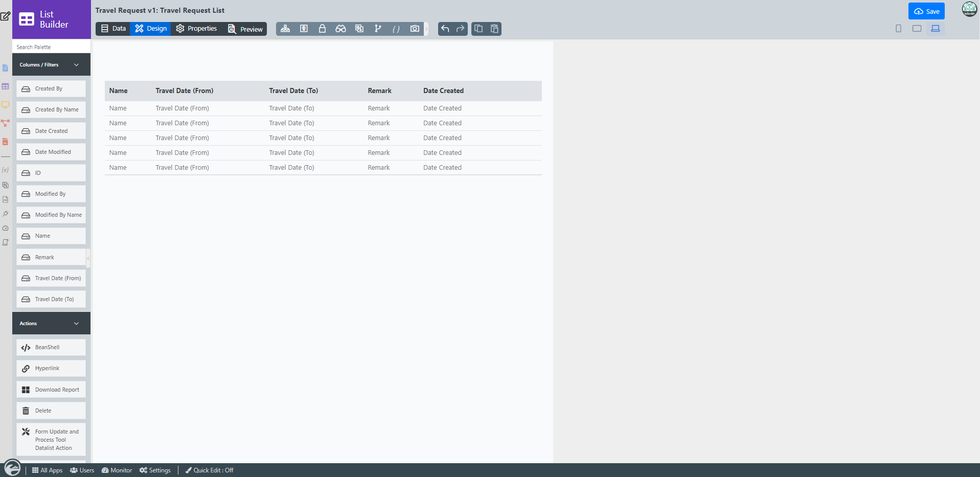Open the blue document form builder icon
The height and width of the screenshot is (477, 980).
pyautogui.click(x=5, y=68)
